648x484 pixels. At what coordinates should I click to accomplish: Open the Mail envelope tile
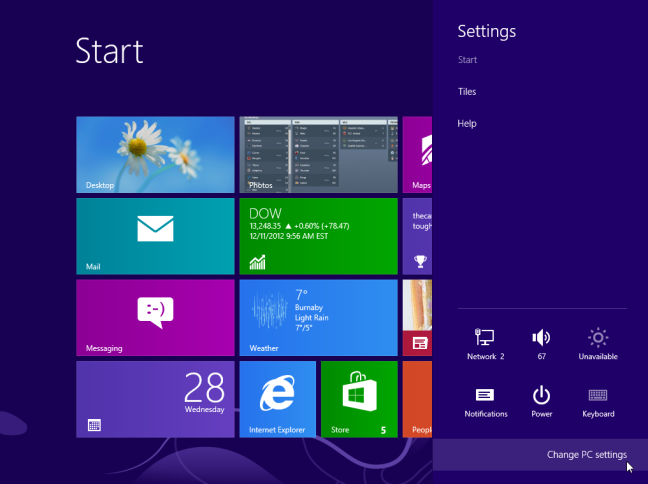[x=155, y=236]
